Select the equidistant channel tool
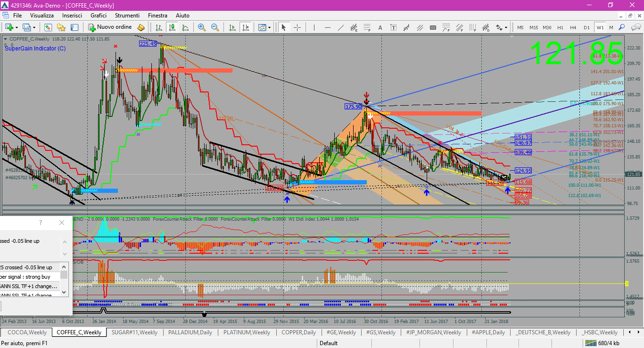Viewport: 644px width, 348px height. tap(354, 27)
